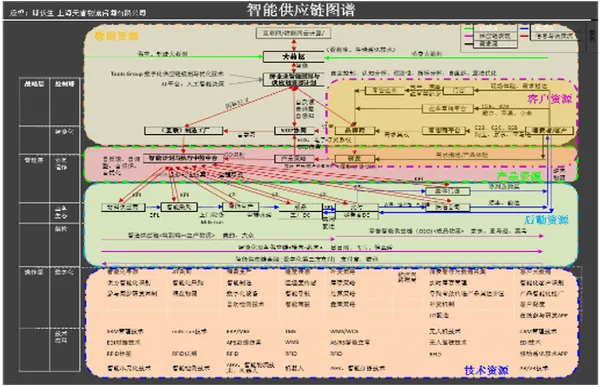Click the blue 后勤资源 section label
Viewport: 600px width, 387px height.
point(546,220)
